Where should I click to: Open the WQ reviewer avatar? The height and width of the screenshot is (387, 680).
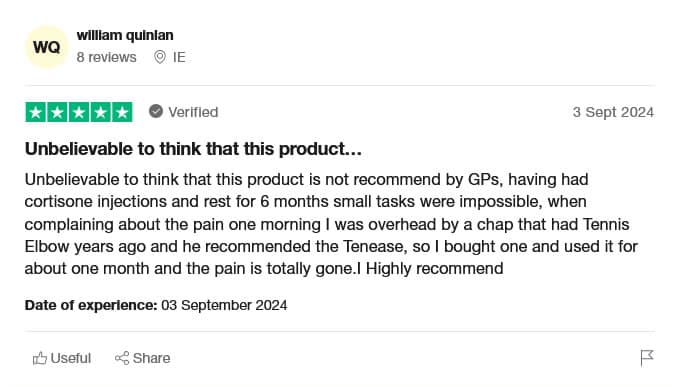(x=46, y=47)
